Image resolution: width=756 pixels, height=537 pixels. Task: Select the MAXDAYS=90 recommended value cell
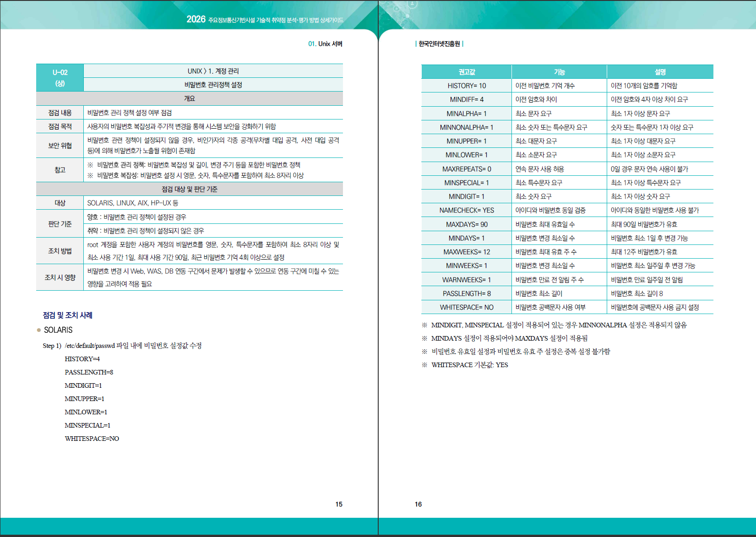[x=466, y=224]
